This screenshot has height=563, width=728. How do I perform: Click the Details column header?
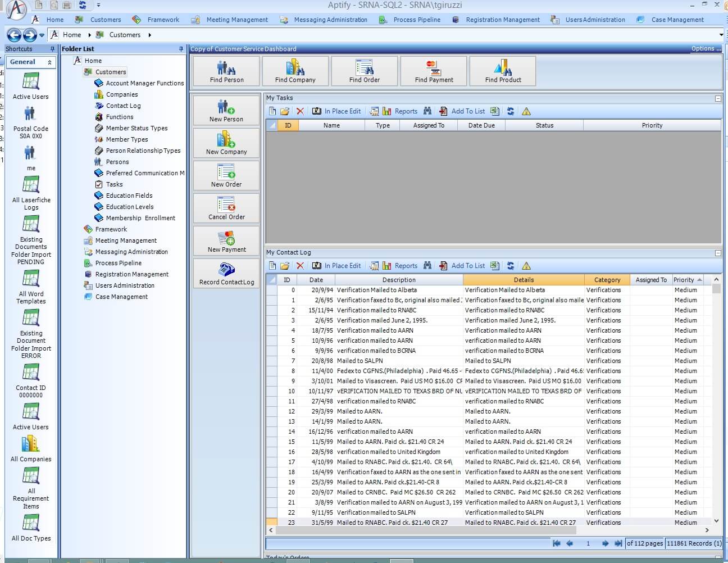coord(524,280)
